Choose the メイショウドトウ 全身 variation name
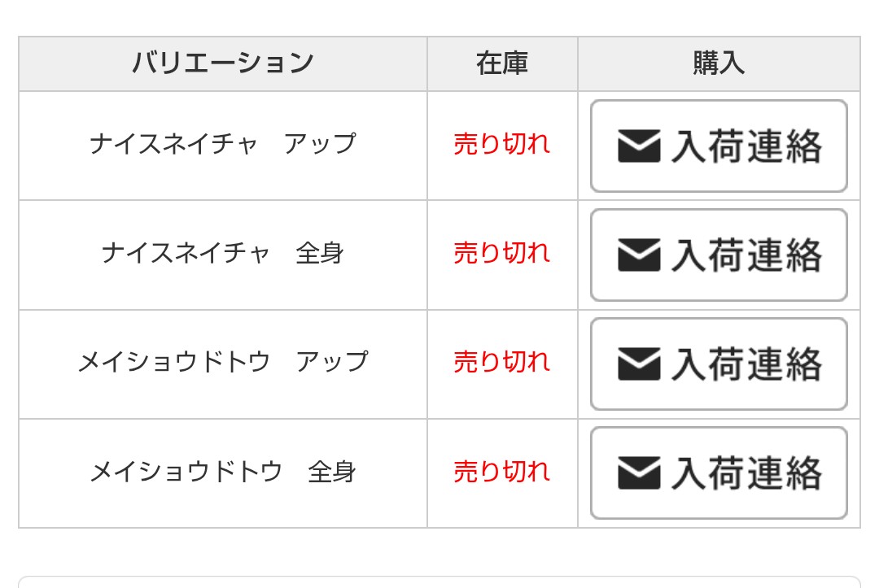The width and height of the screenshot is (879, 588). pyautogui.click(x=223, y=471)
